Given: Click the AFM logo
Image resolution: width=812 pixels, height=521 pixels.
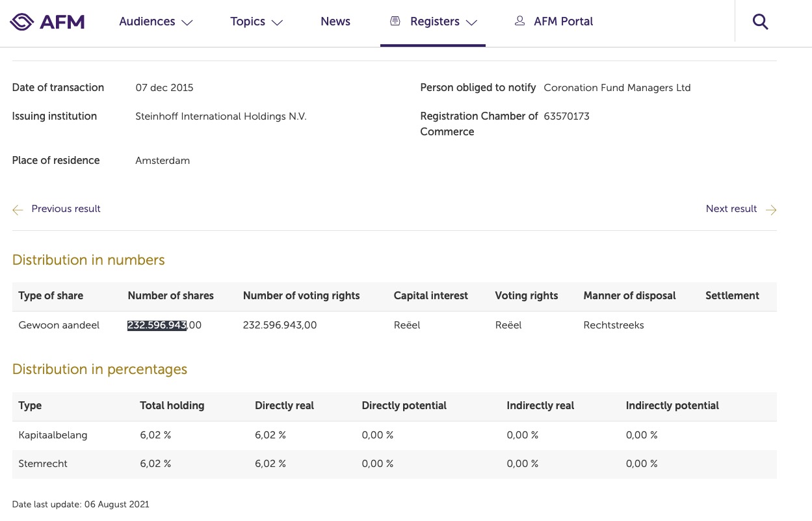Looking at the screenshot, I should [47, 21].
